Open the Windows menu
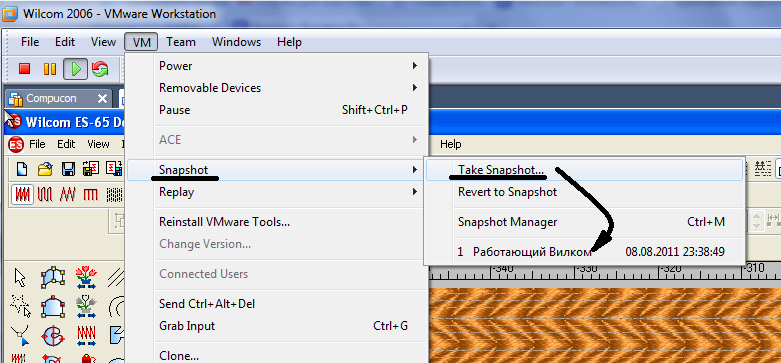The image size is (781, 363). click(x=236, y=42)
